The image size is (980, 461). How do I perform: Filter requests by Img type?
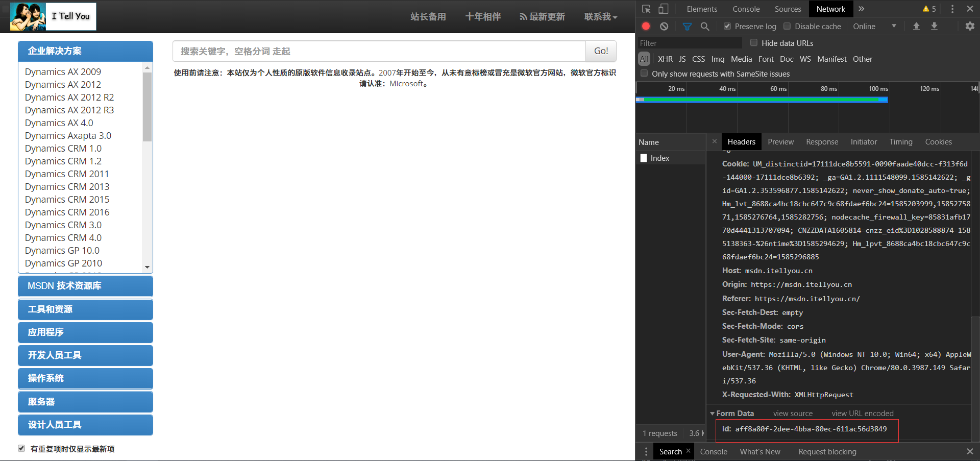718,59
